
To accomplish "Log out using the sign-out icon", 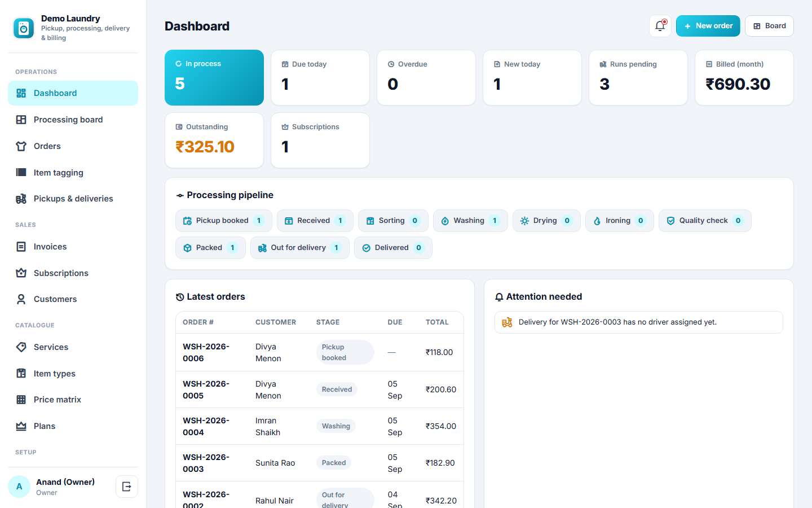I will [x=127, y=487].
